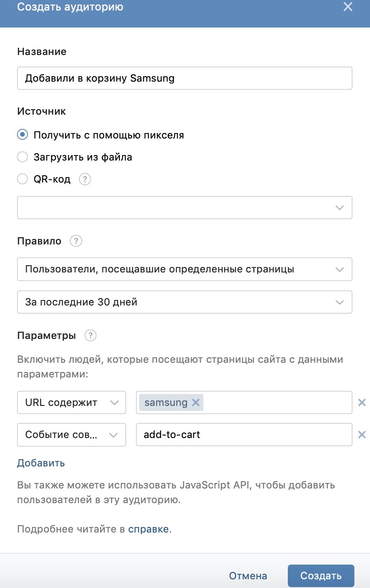Delete the URL содержит parameter row
370x588 pixels.
[362, 403]
